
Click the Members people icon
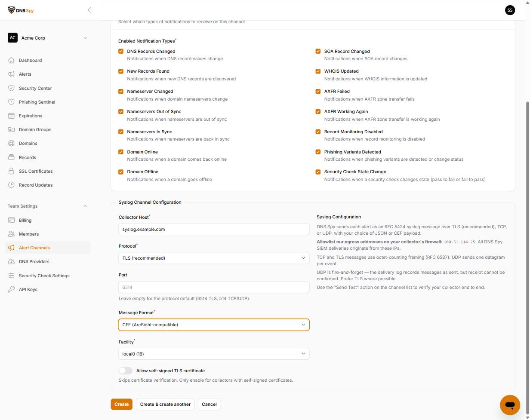11,234
